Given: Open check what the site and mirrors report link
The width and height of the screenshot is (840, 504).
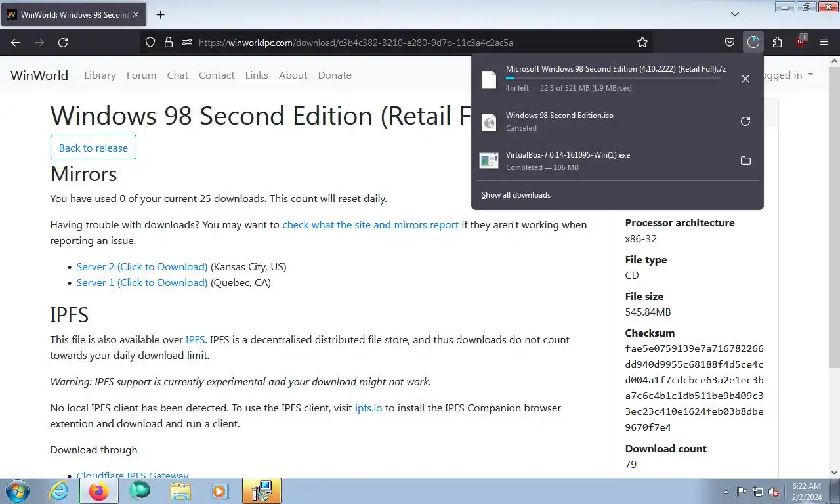Looking at the screenshot, I should (x=371, y=225).
